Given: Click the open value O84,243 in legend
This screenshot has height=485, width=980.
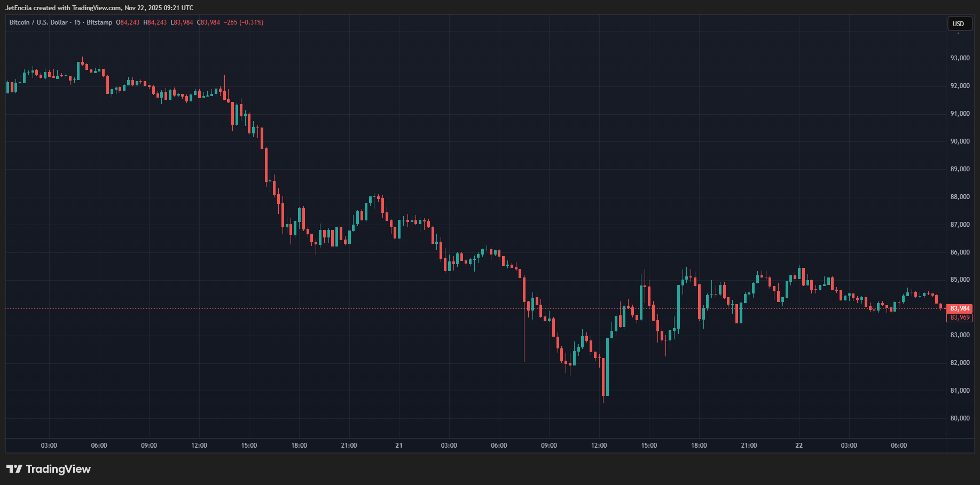Looking at the screenshot, I should pos(128,22).
